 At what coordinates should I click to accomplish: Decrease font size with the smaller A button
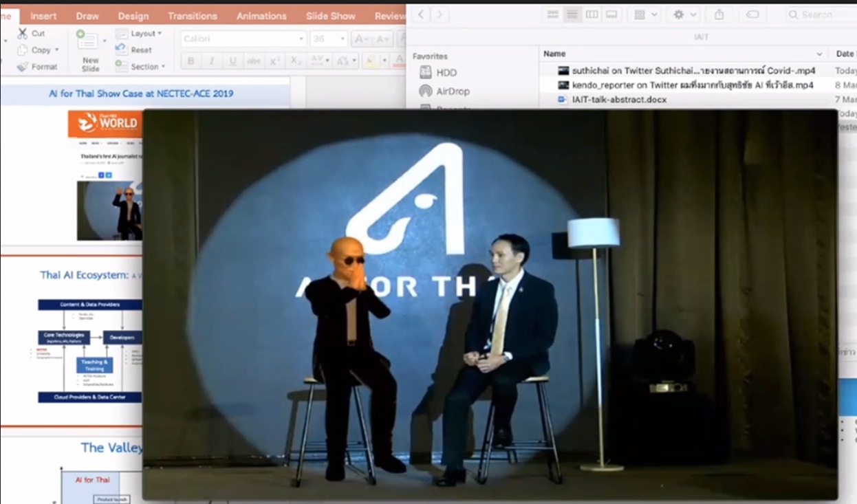[x=382, y=40]
